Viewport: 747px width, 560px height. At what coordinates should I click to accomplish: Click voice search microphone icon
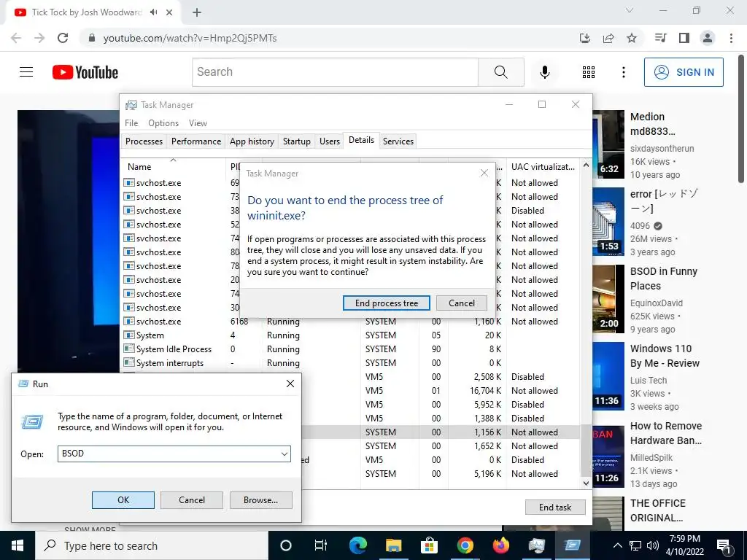(544, 72)
